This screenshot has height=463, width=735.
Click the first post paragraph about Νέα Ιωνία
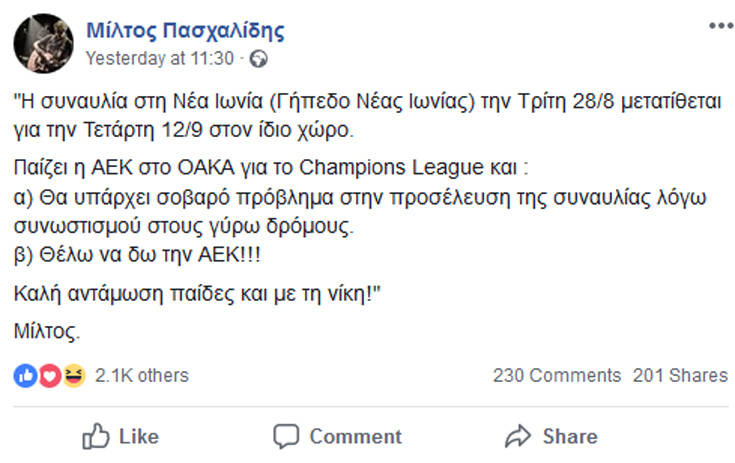tap(368, 115)
